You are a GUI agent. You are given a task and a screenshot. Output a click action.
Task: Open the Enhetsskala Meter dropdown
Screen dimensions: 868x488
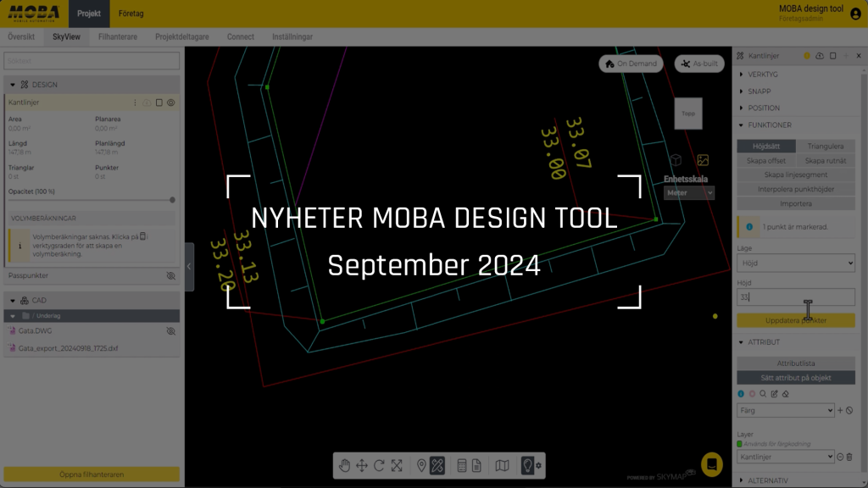(689, 193)
